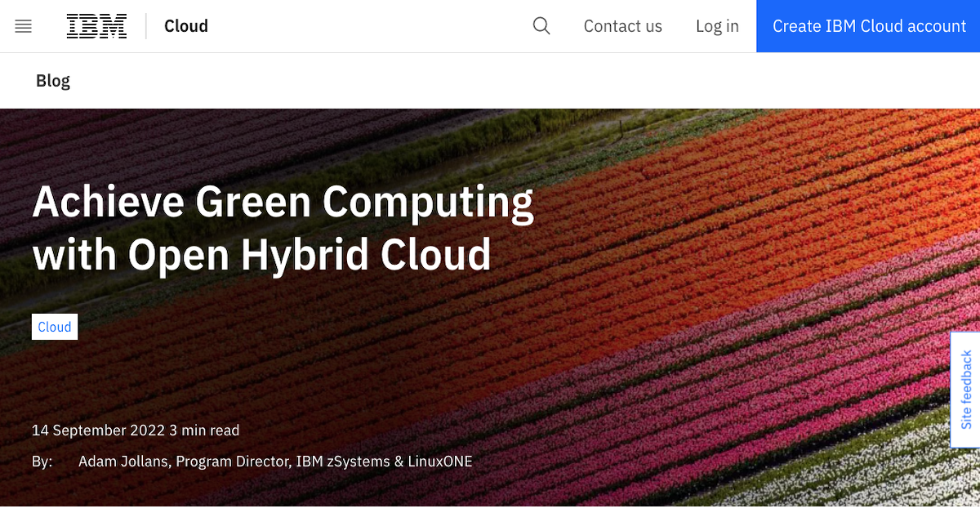Open the Blog navigation item
The width and height of the screenshot is (980, 513).
tap(53, 81)
